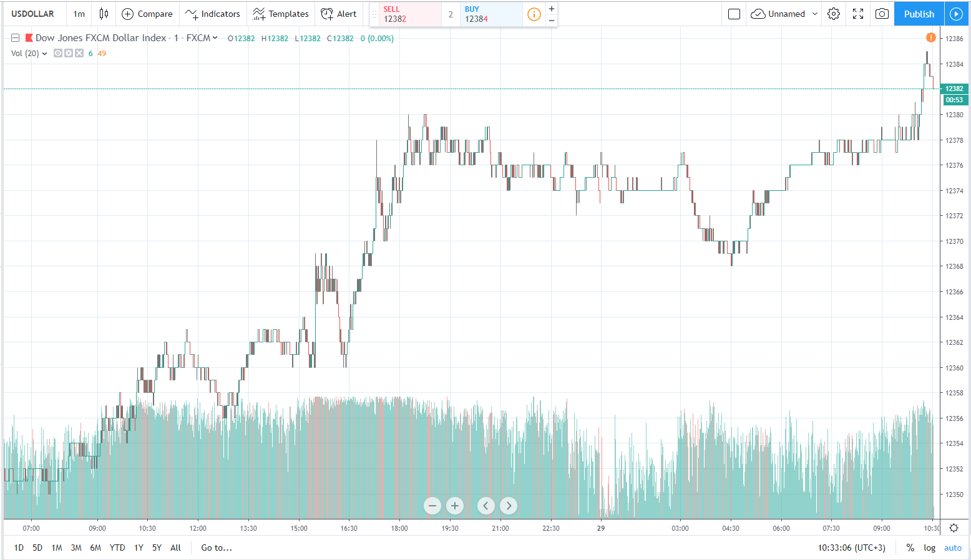Click the current price label 12382
The height and width of the screenshot is (560, 971).
[954, 89]
